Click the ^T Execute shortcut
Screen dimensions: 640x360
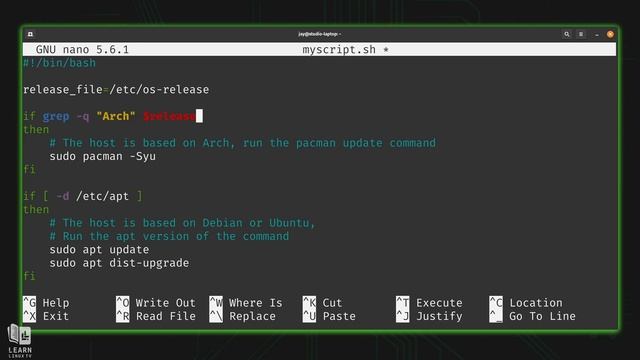(x=429, y=303)
